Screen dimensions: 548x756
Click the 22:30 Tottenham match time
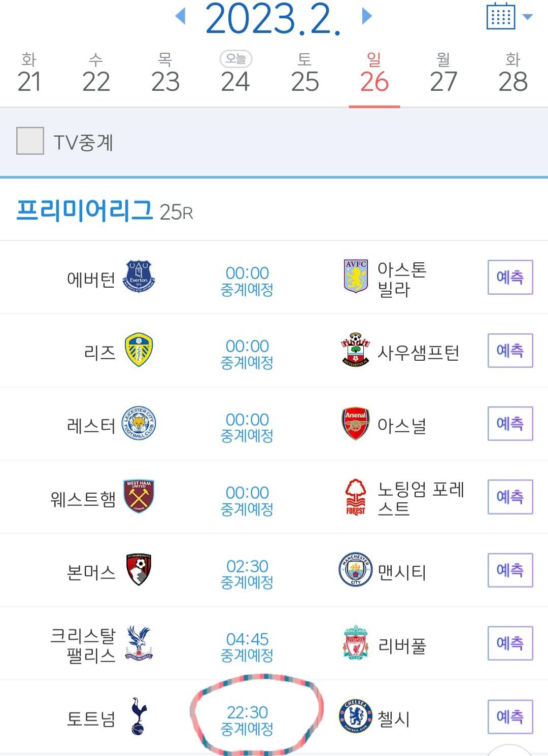click(247, 712)
